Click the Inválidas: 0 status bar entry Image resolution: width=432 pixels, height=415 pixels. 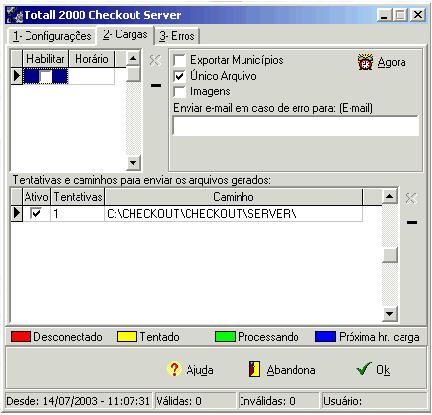[x=279, y=401]
